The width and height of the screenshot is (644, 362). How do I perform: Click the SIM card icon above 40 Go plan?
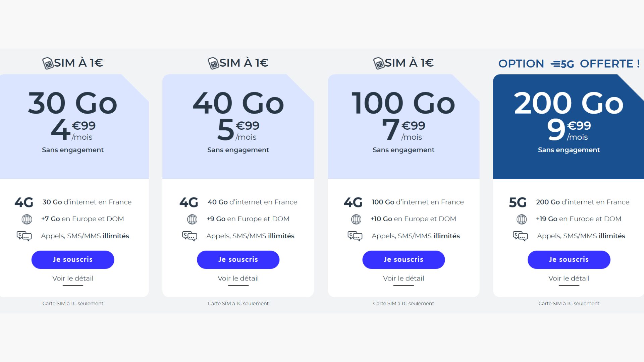point(213,63)
